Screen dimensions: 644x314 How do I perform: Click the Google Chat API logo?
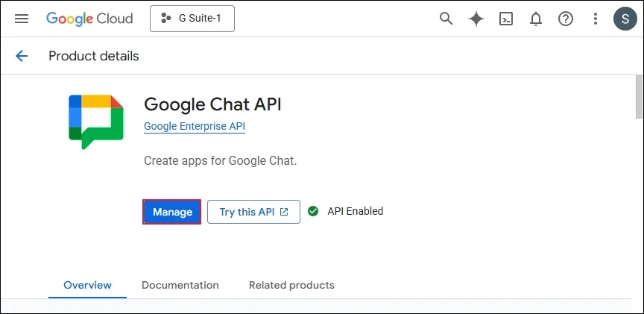click(96, 122)
